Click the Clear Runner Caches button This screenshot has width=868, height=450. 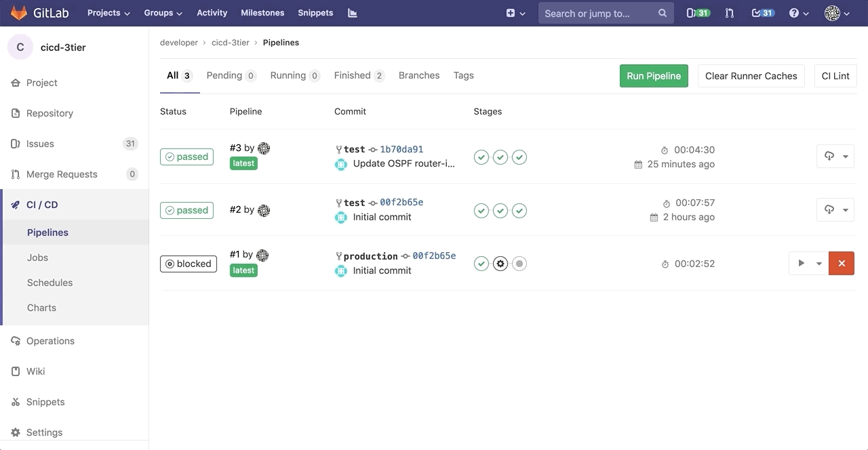coord(751,76)
